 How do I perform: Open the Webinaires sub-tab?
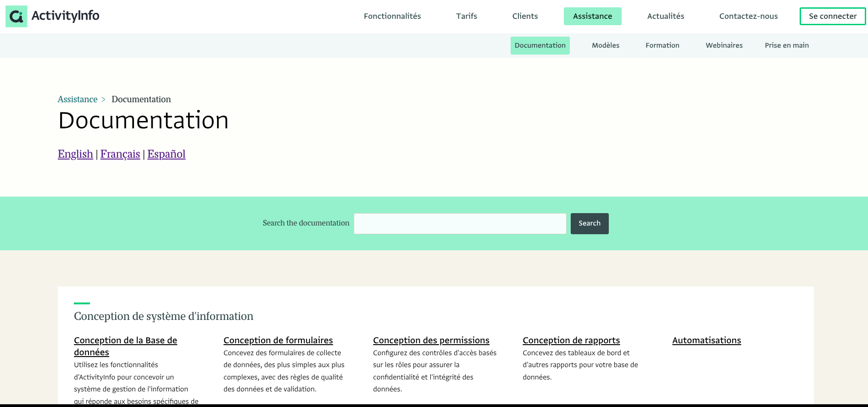tap(723, 45)
